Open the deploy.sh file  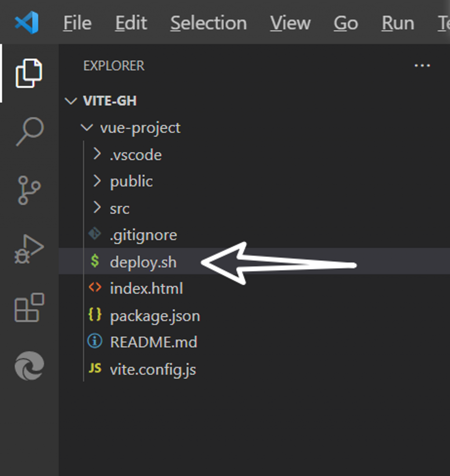pos(143,262)
